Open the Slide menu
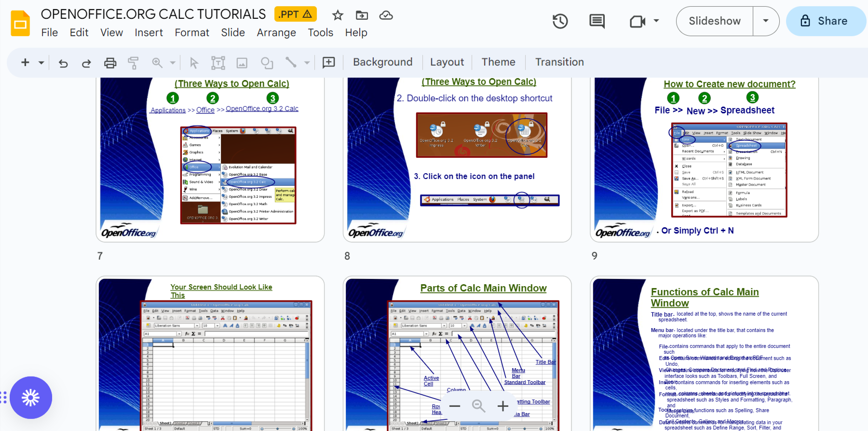 pos(233,33)
